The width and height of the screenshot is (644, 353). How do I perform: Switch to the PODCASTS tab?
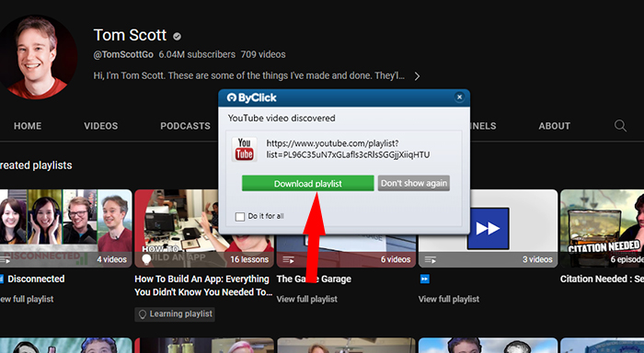[x=185, y=126]
